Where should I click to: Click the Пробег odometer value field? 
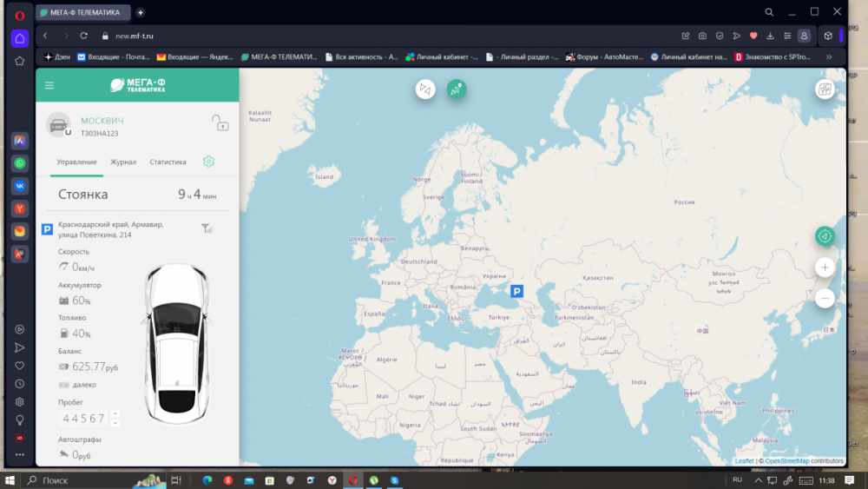click(x=82, y=419)
